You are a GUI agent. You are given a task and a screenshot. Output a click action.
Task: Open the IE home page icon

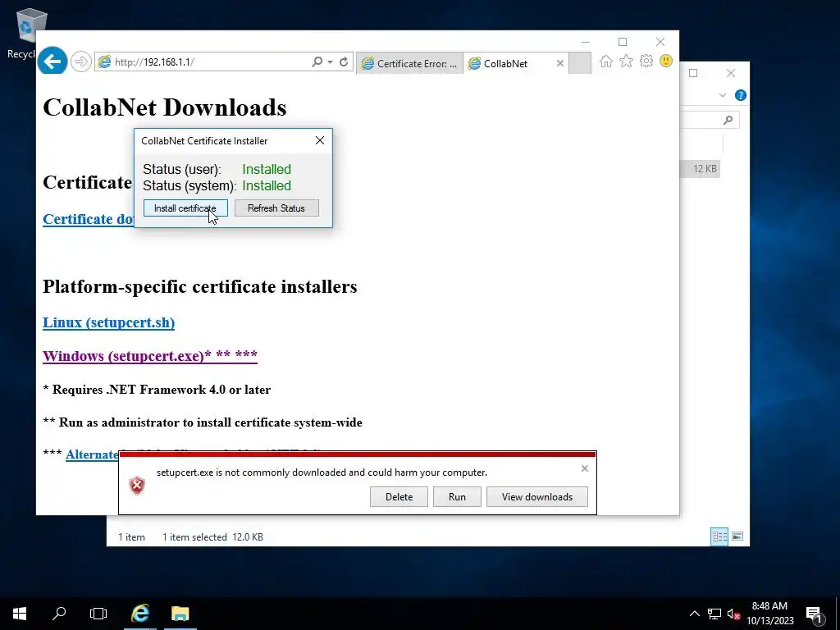click(x=606, y=61)
